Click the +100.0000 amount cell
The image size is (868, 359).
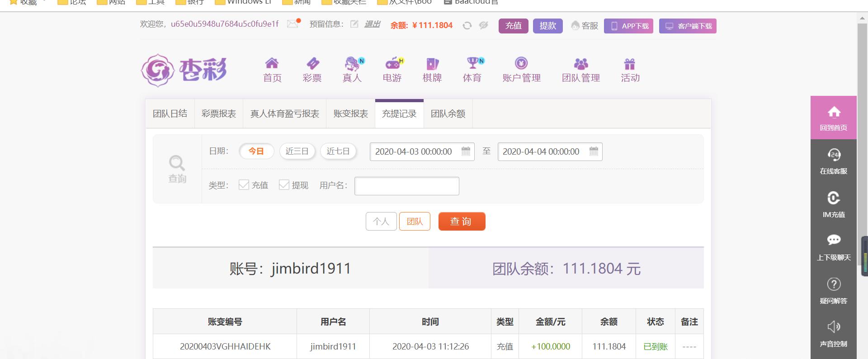point(551,346)
